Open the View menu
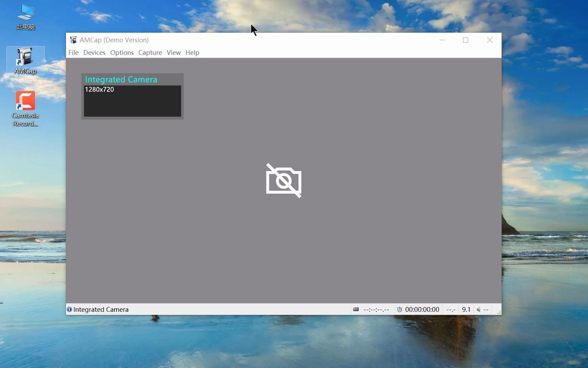Screen dimensions: 588x368 (174, 52)
